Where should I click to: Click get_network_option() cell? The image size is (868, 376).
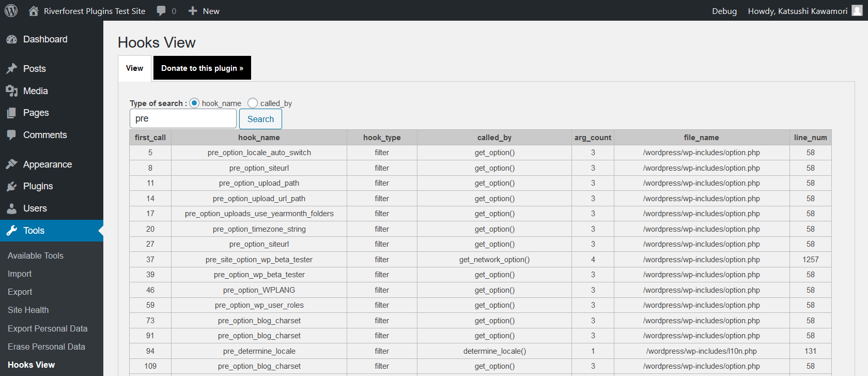[494, 260]
